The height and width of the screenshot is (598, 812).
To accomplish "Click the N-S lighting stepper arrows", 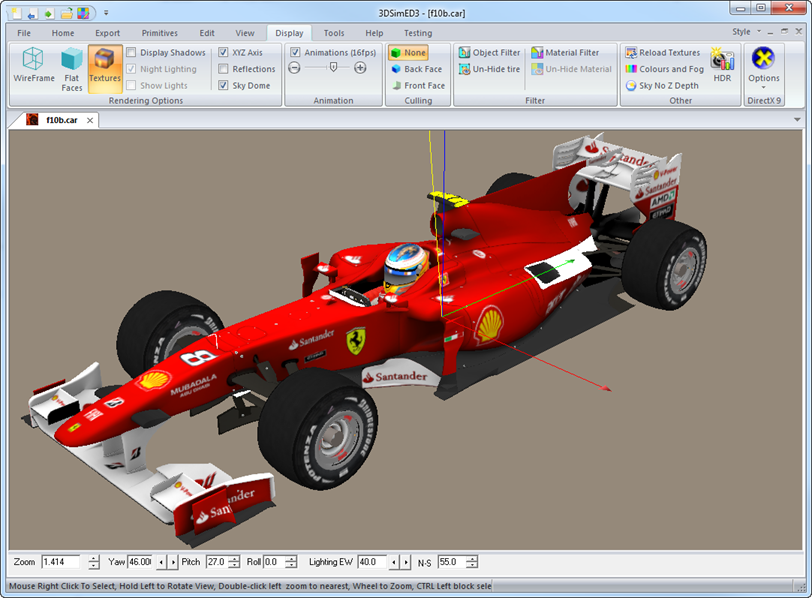I will coord(472,562).
